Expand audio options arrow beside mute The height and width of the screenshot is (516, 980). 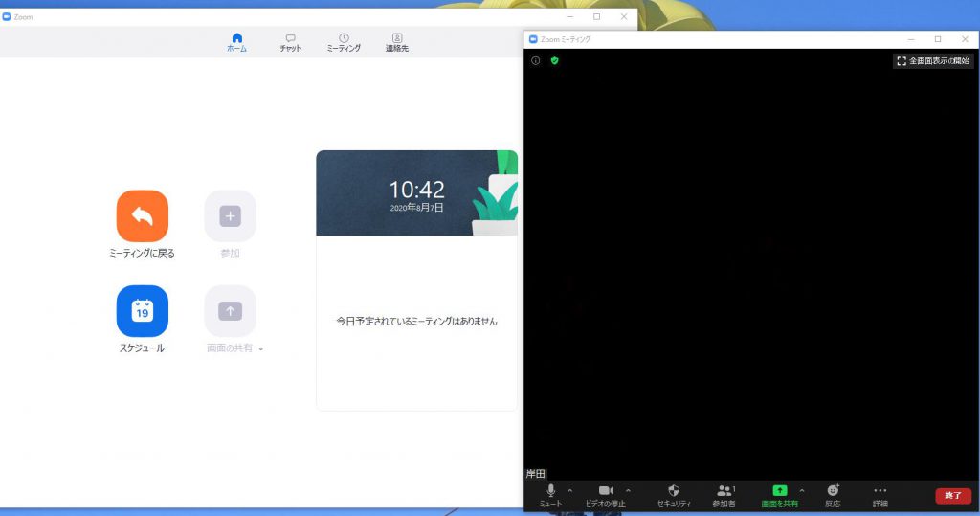(570, 490)
